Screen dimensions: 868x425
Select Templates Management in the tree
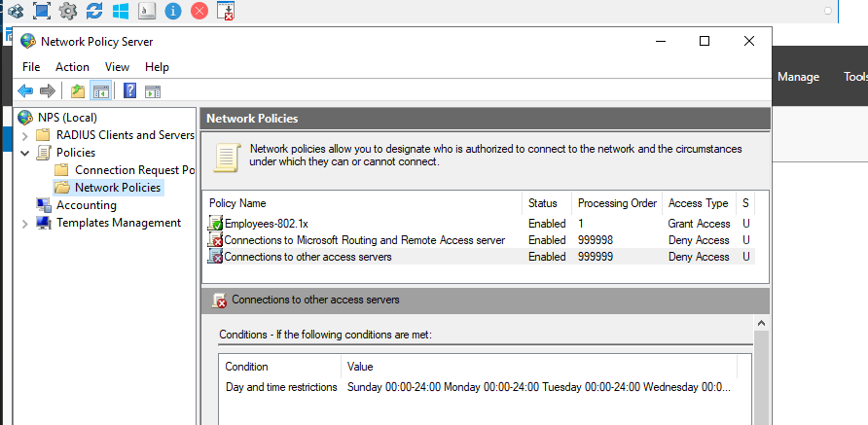pos(119,223)
